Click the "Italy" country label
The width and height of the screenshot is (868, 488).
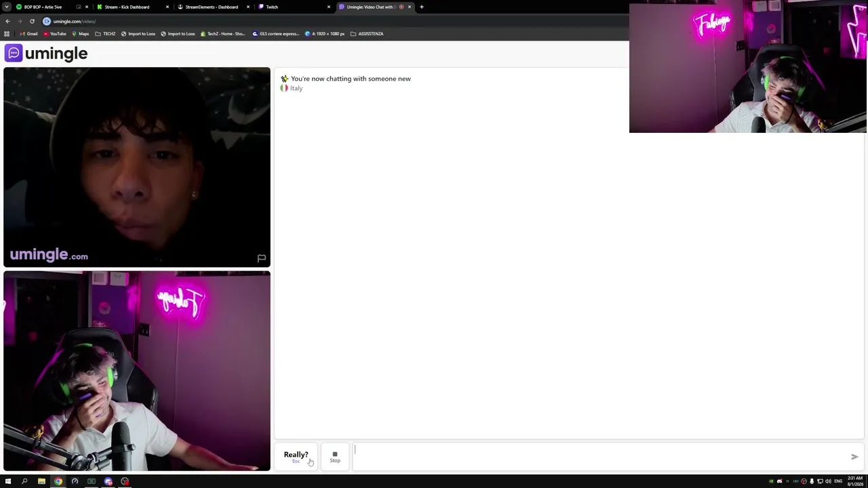point(296,88)
